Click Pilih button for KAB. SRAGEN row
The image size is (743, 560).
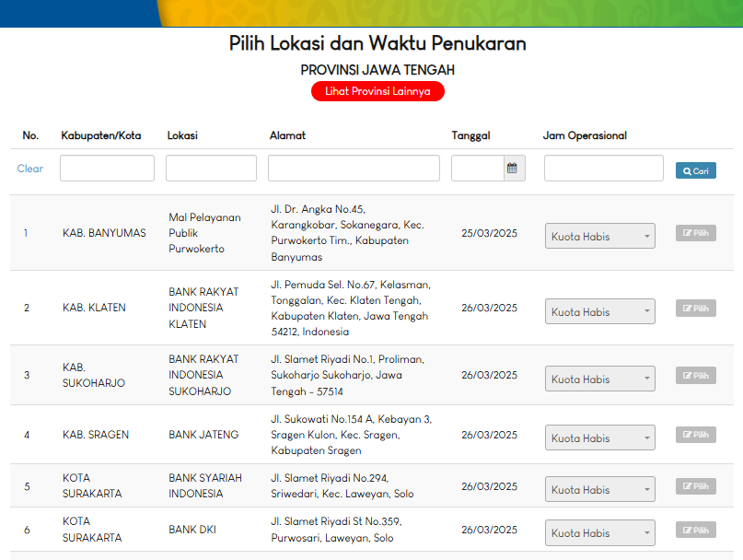(x=696, y=435)
